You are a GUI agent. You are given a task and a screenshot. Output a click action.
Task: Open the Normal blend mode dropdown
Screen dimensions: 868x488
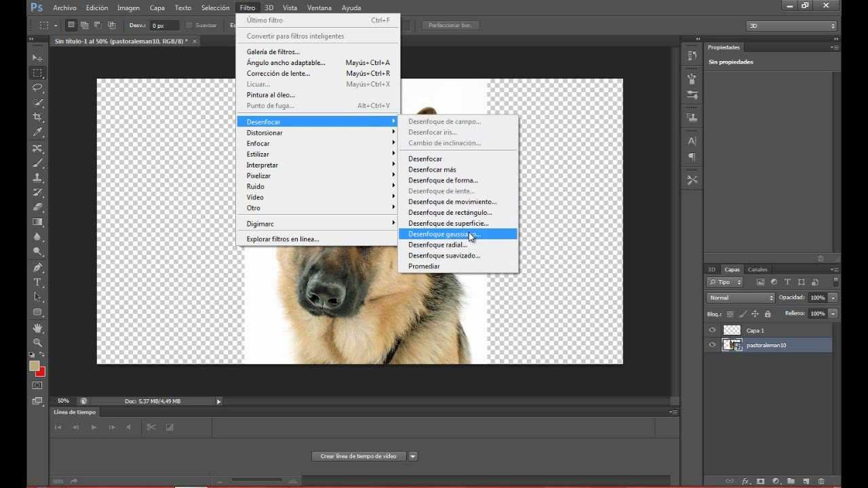[741, 298]
